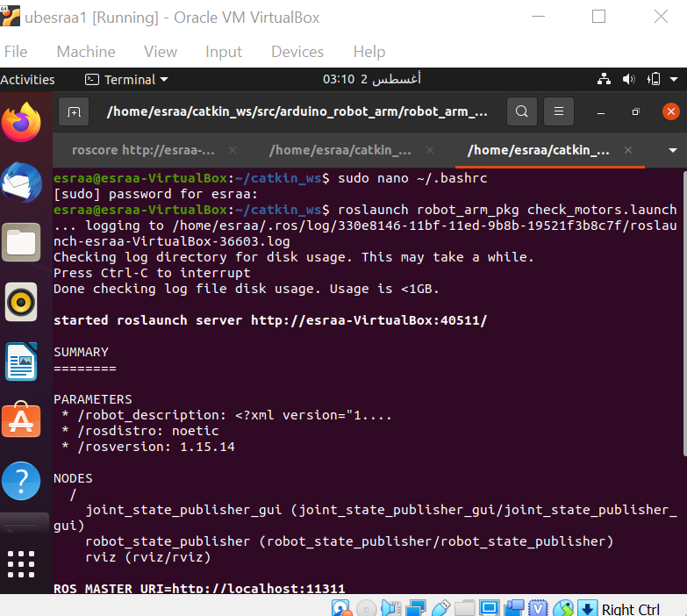Click the terminal vertical scrollbar

coord(685,313)
